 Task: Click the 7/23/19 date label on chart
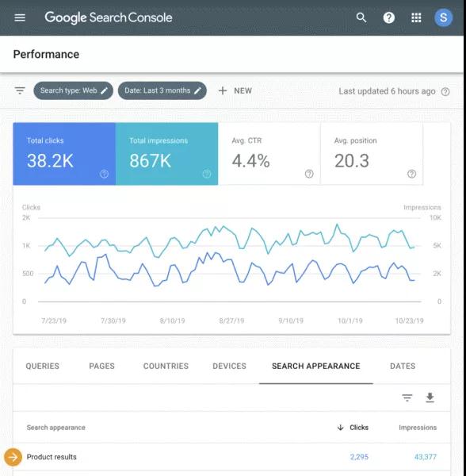[54, 321]
